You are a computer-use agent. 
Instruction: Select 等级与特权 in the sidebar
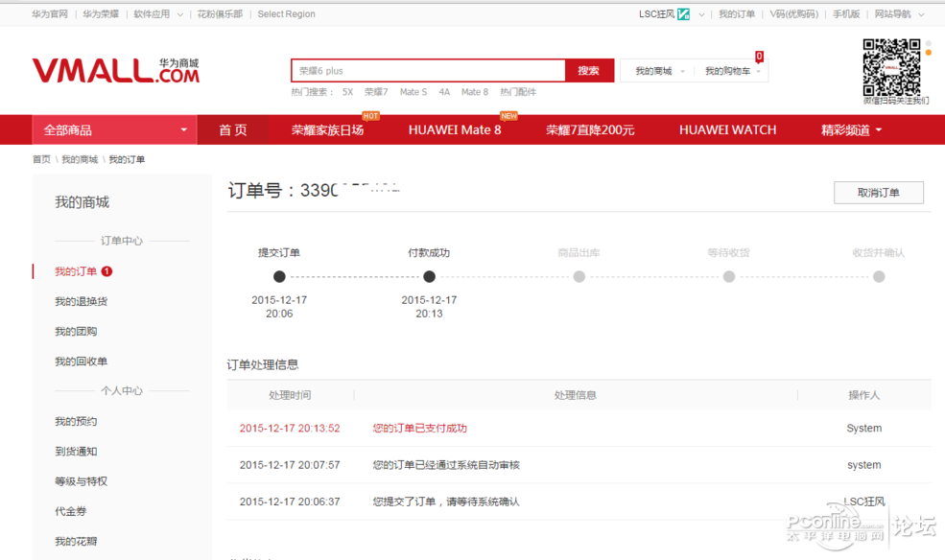[x=82, y=481]
